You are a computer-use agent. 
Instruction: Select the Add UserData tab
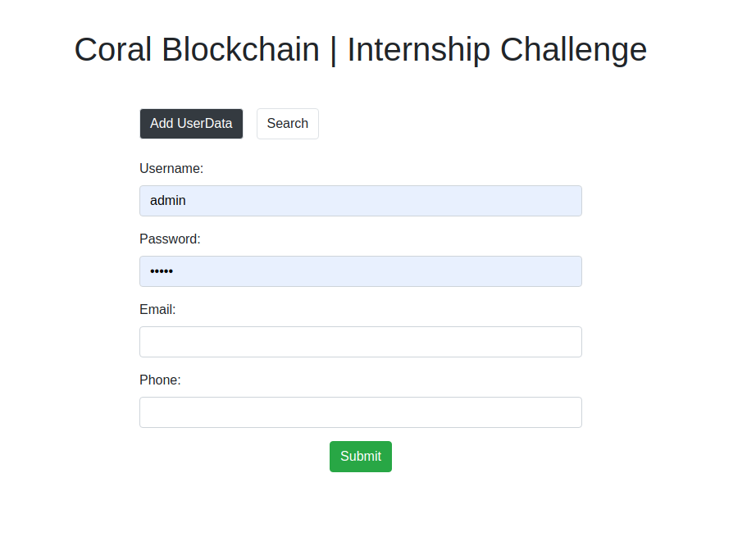(191, 124)
